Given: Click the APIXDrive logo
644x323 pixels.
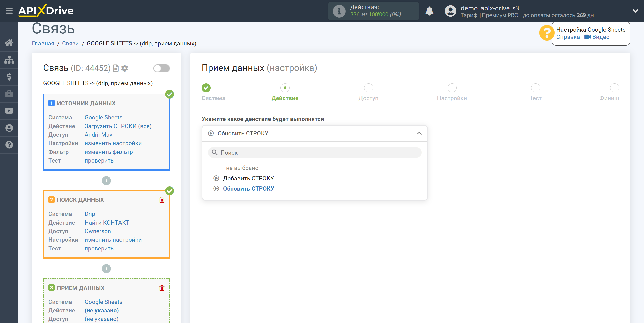Looking at the screenshot, I should [46, 11].
